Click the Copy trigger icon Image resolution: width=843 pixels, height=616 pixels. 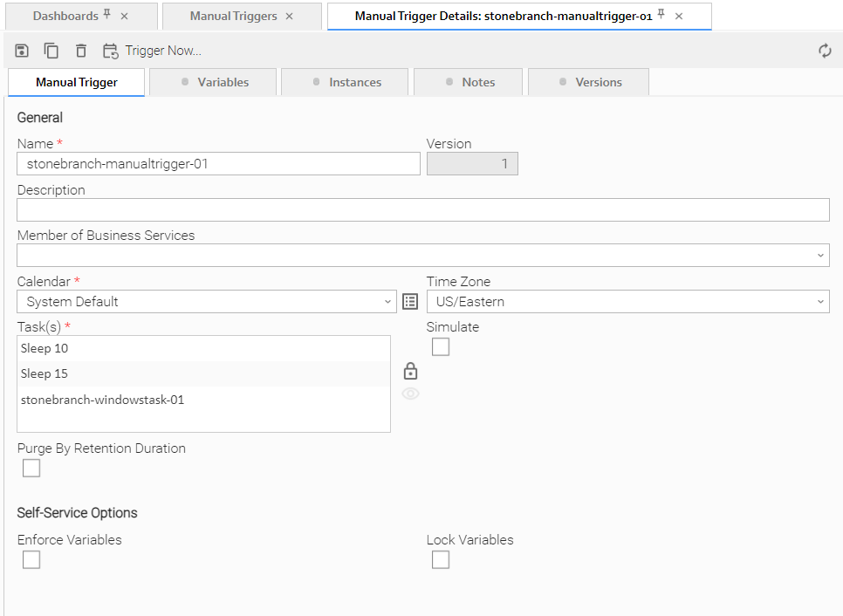[x=51, y=51]
